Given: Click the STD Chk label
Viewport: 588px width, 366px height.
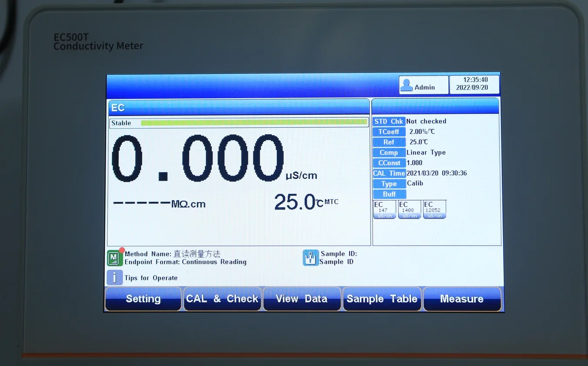Looking at the screenshot, I should 389,121.
